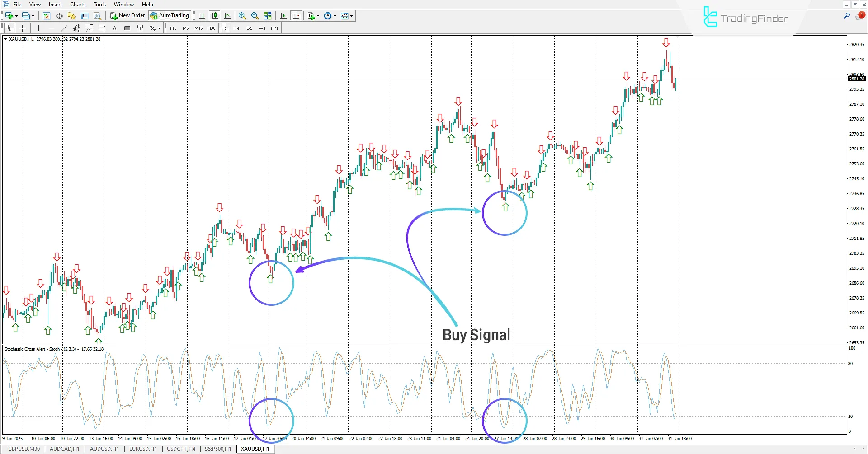Click the current price 2801.28 marker on price axis
This screenshot has width=868, height=454.
point(857,79)
